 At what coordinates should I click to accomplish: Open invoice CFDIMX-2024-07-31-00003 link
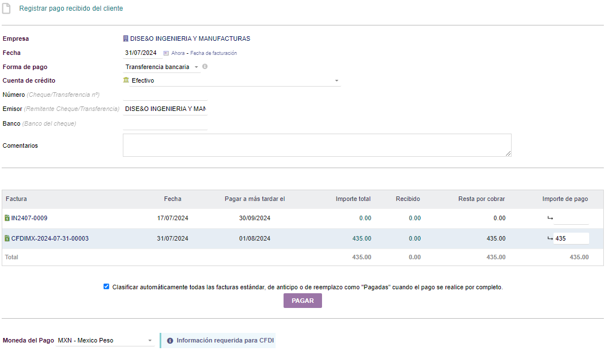[x=50, y=238]
